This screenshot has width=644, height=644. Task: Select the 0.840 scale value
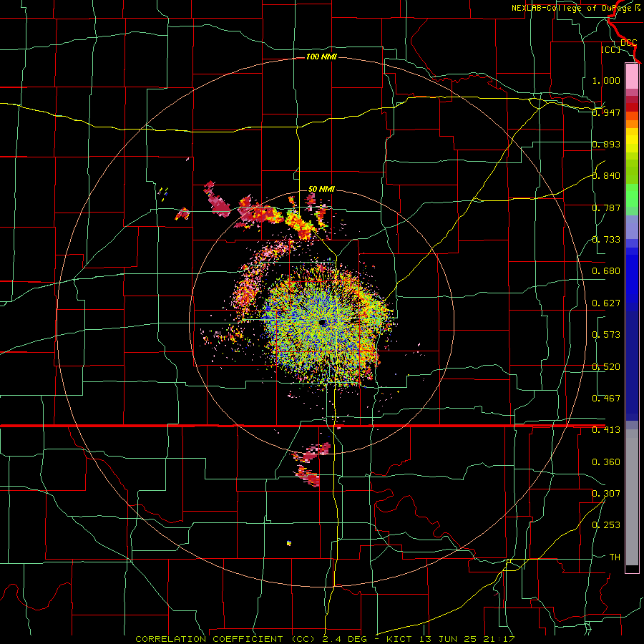coord(606,176)
